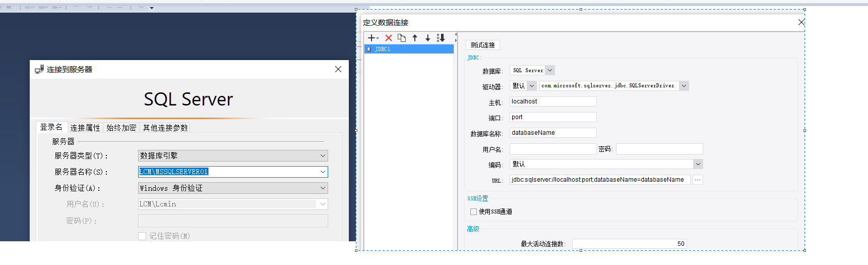This screenshot has width=868, height=265.
Task: Click the SSH设置 section label
Action: point(477,199)
